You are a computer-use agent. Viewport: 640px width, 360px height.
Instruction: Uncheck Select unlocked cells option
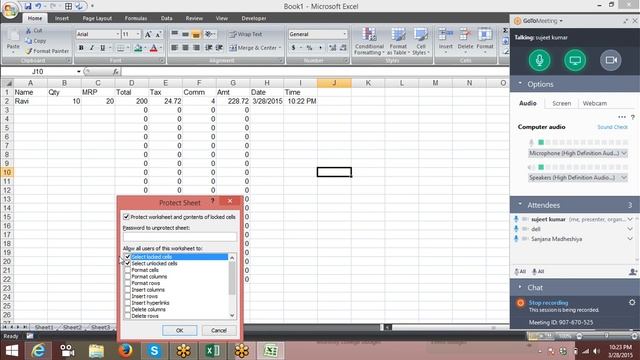click(128, 263)
